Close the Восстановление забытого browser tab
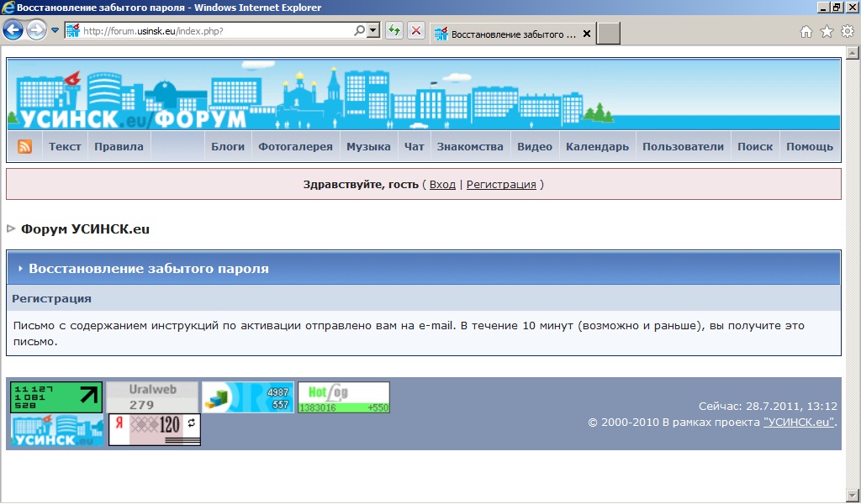Image resolution: width=861 pixels, height=504 pixels. click(x=586, y=34)
